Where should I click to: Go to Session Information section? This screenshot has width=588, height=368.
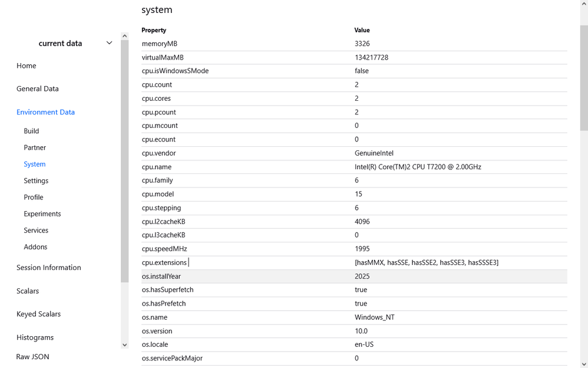(49, 267)
